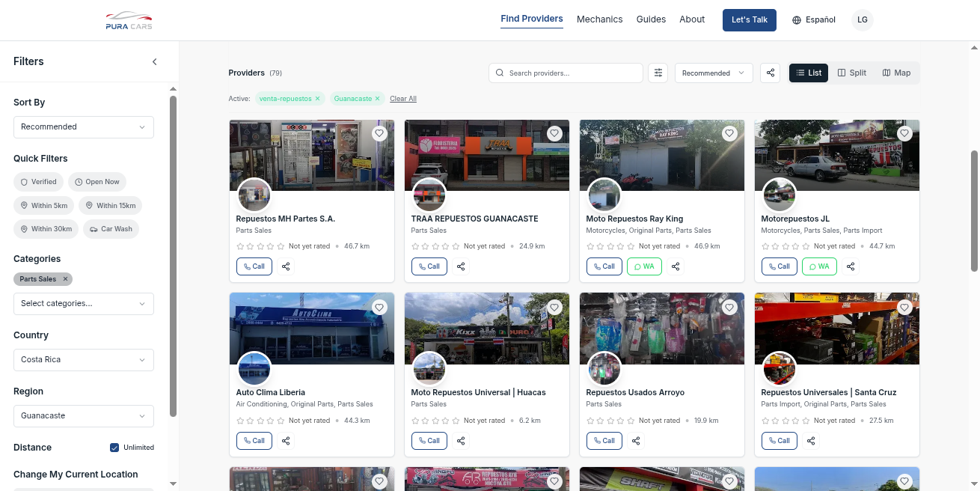Switch to Map view
Screen dimensions: 980x491
[x=896, y=73]
